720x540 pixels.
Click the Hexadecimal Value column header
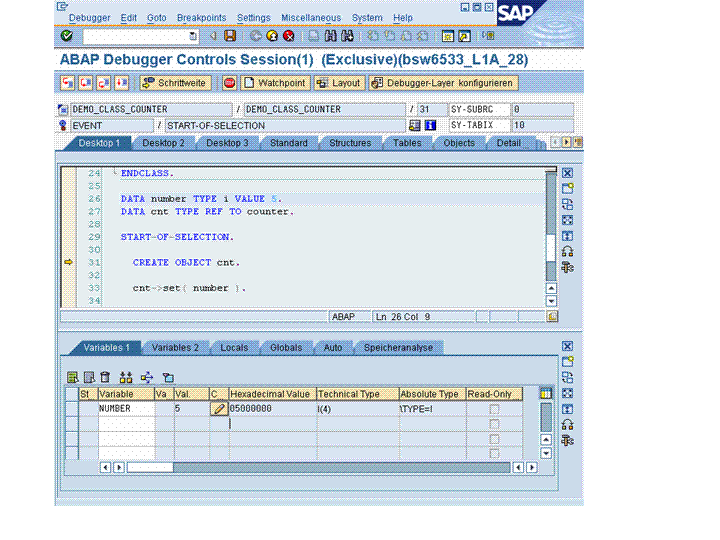click(x=272, y=394)
